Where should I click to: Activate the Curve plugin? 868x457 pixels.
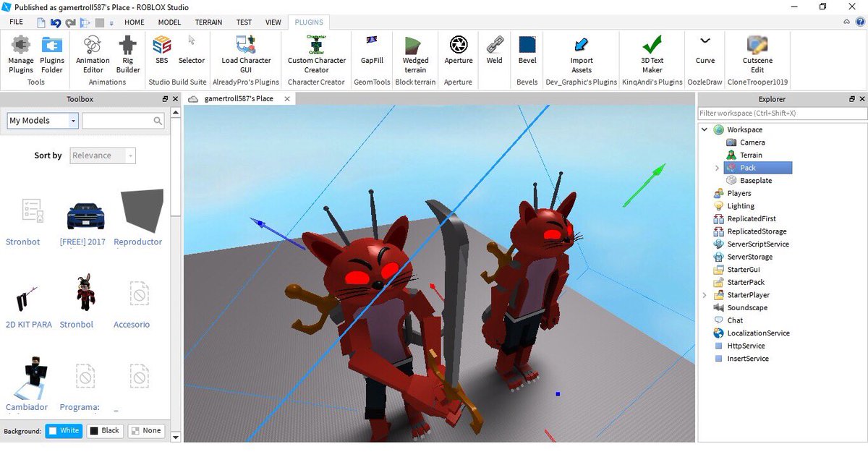(x=705, y=51)
